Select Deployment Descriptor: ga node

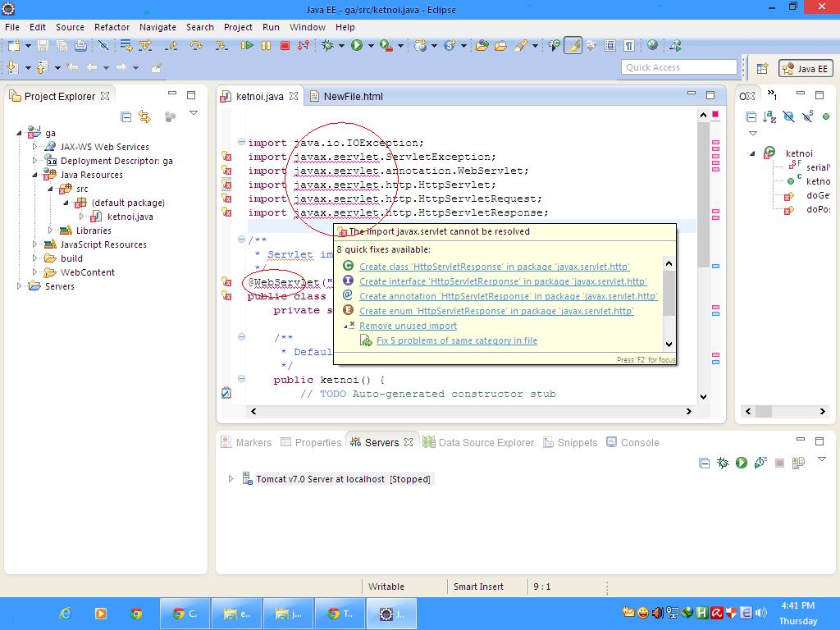point(116,161)
